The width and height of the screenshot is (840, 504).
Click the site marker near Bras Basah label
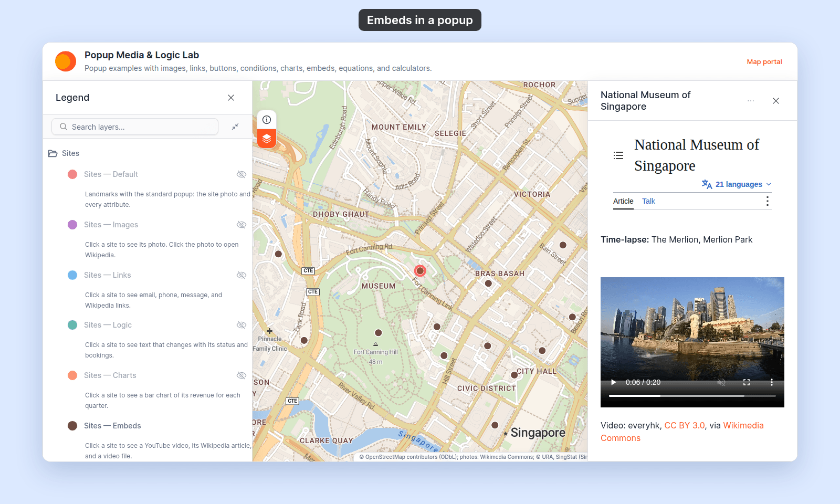click(488, 283)
